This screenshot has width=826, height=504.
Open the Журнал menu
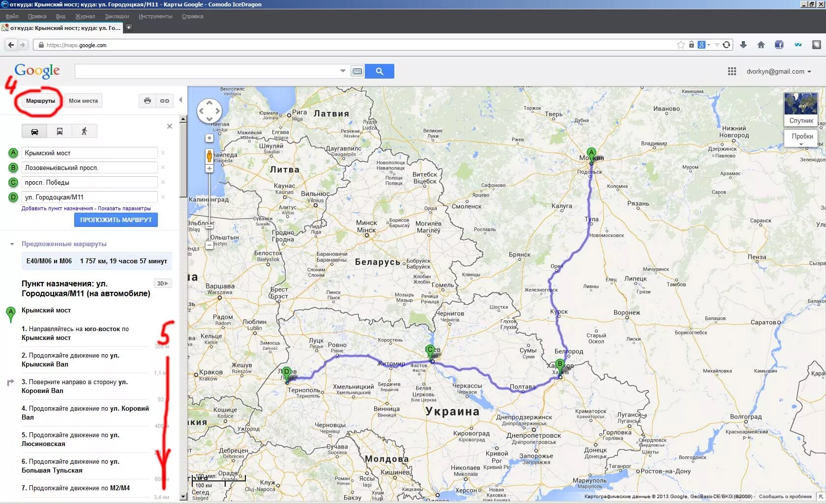point(85,16)
